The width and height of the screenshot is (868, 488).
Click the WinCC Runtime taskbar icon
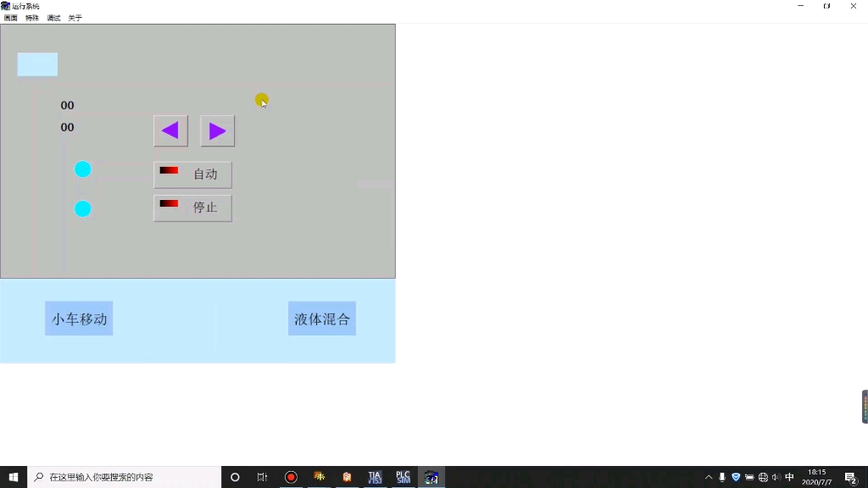click(x=431, y=477)
